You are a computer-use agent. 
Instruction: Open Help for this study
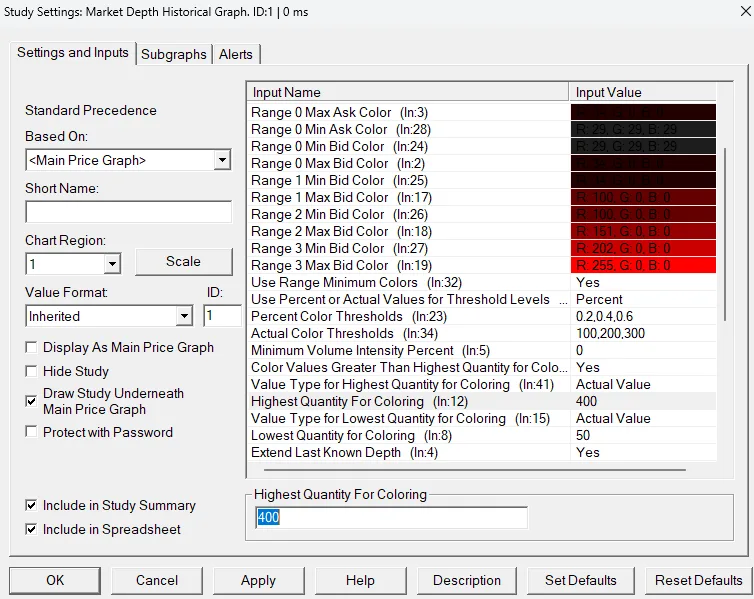(360, 580)
